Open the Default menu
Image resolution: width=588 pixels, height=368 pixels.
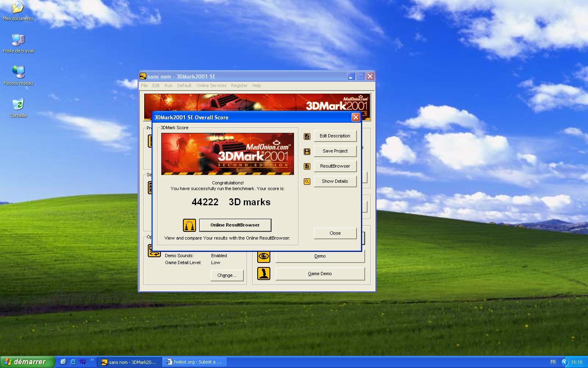tap(184, 85)
